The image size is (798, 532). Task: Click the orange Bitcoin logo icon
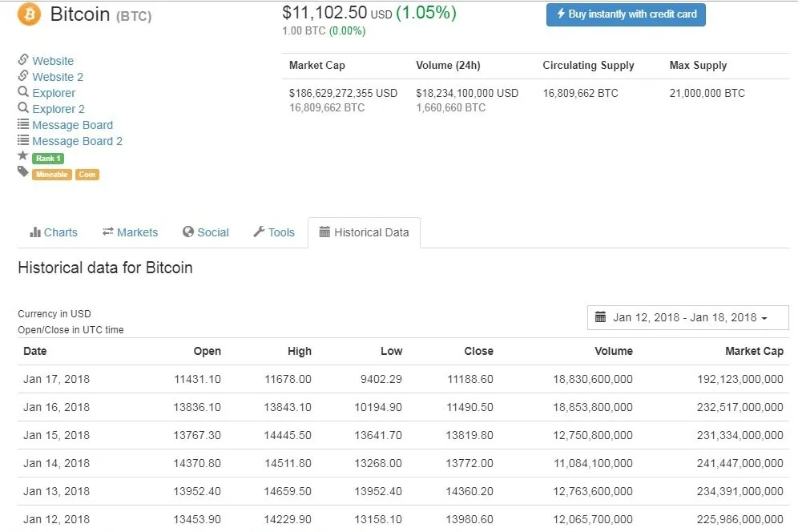29,14
